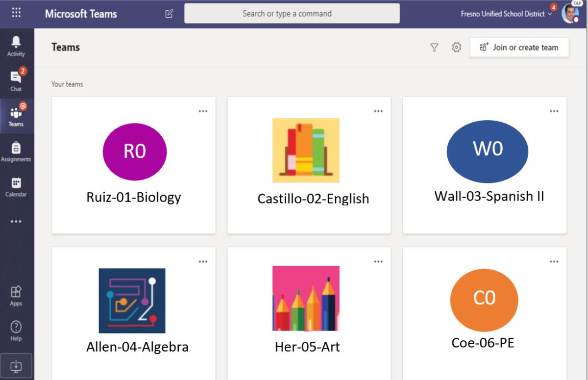Screen dimensions: 588x380
Task: Click the new chat compose icon
Action: point(170,14)
